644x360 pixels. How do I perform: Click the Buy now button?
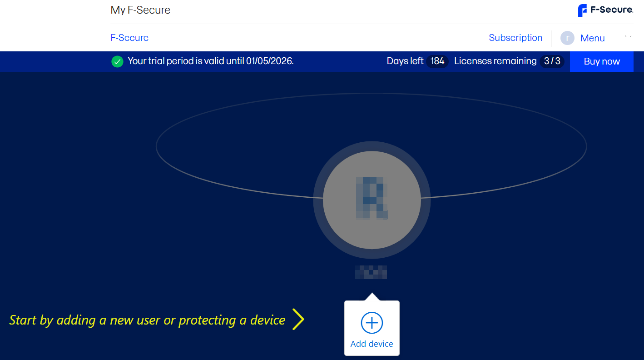tap(602, 62)
